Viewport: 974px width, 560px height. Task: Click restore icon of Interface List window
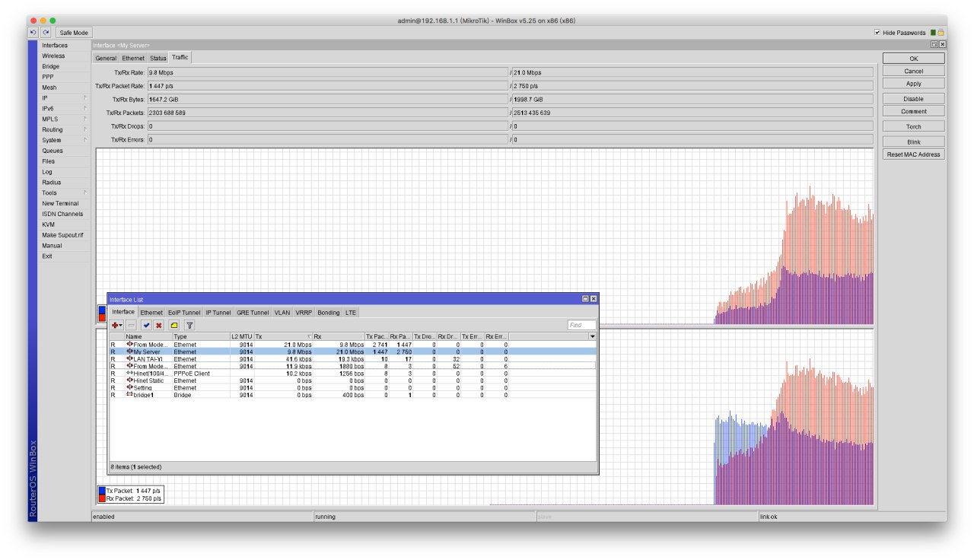[585, 299]
